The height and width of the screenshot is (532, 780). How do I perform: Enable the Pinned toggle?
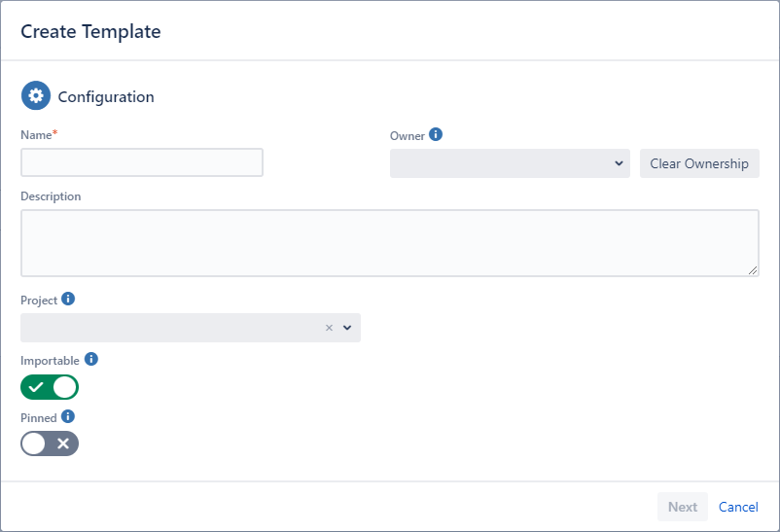pyautogui.click(x=50, y=443)
